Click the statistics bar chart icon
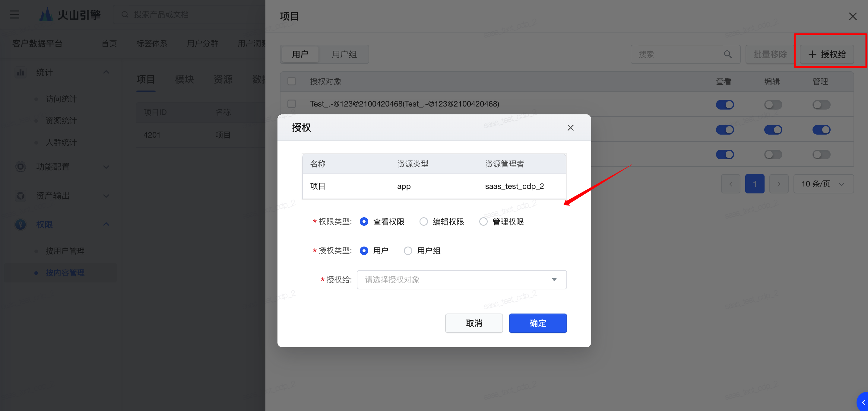868x411 pixels. coord(21,72)
